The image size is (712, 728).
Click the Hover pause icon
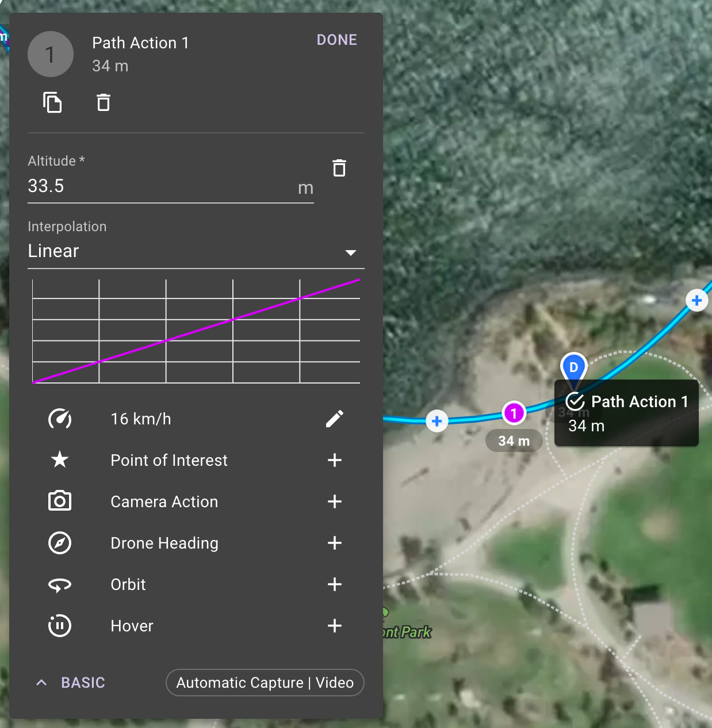tap(60, 626)
